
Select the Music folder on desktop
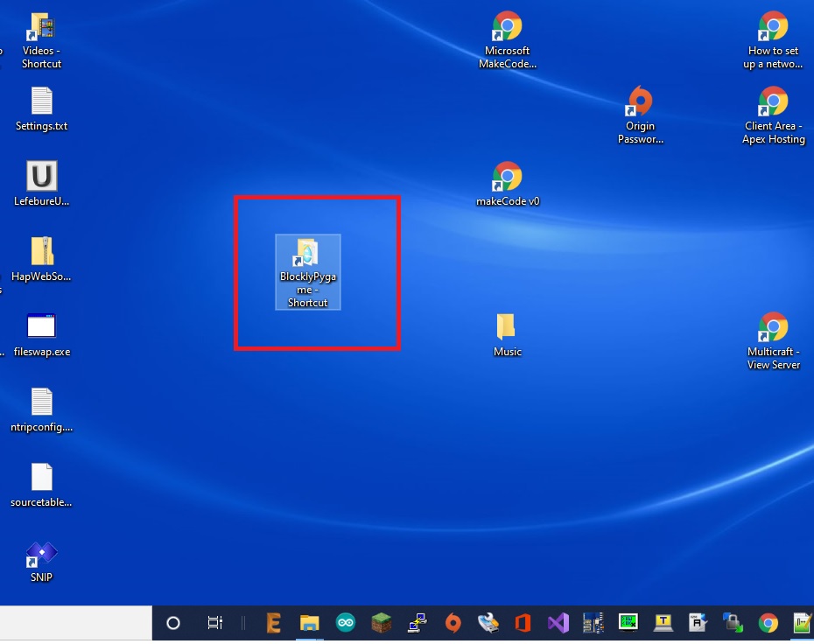[x=507, y=327]
